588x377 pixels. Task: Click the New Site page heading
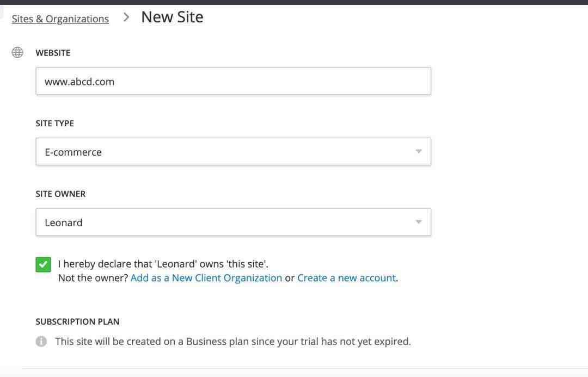[172, 17]
